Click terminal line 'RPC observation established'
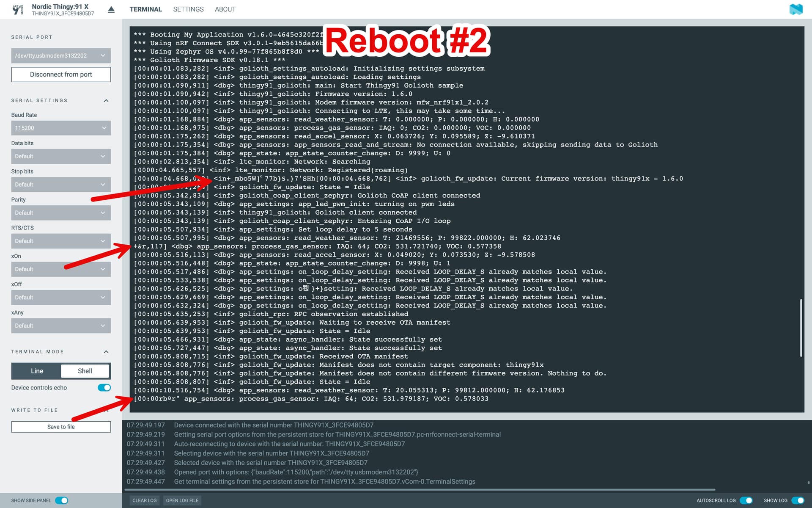 (271, 314)
